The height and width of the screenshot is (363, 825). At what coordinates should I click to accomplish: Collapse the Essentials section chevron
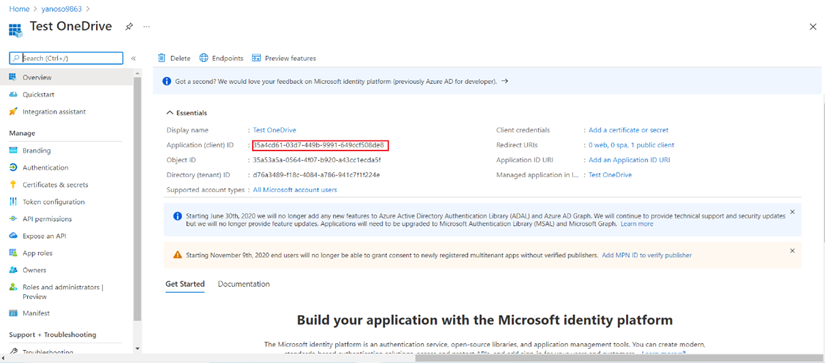click(x=169, y=113)
